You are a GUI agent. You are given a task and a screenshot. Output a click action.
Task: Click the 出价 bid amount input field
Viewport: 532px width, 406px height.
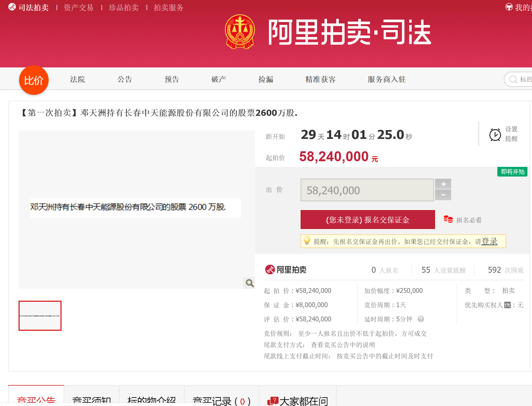(x=367, y=190)
